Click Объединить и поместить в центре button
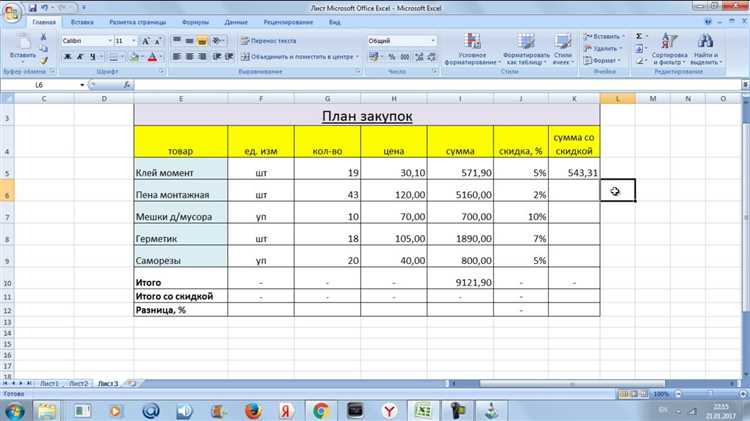 point(294,57)
